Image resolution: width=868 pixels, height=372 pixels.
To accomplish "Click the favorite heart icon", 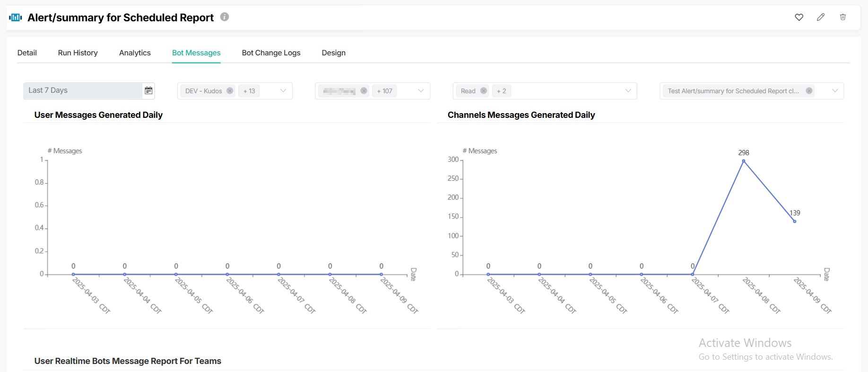I will [x=799, y=18].
